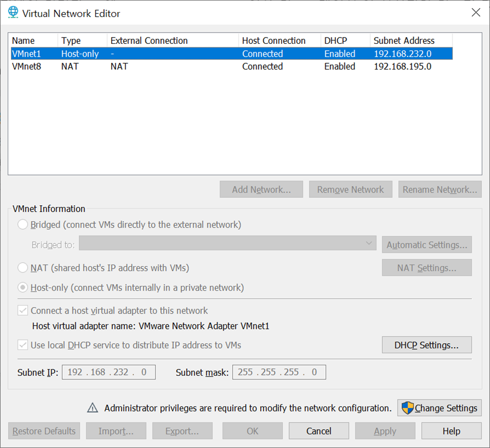This screenshot has width=490, height=448.
Task: Click the Host Connection column header
Action: 280,40
